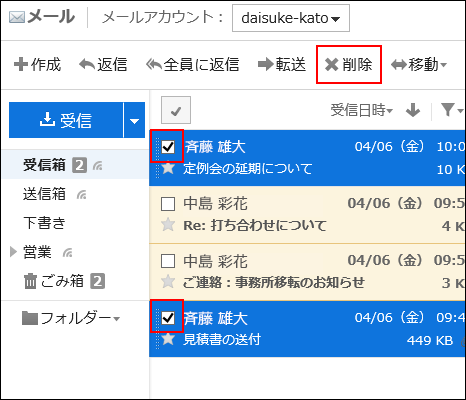Check the Re: 打ち合わせについて mail checkbox

pos(168,204)
